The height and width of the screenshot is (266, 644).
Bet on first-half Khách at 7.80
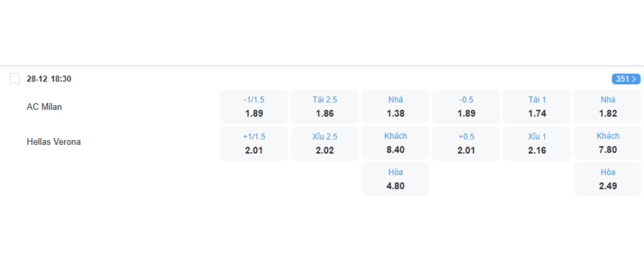pyautogui.click(x=608, y=143)
